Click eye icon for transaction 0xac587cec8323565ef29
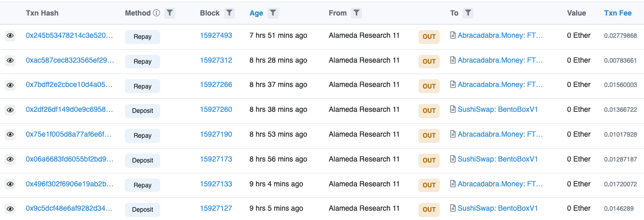This screenshot has width=644, height=220. [10, 61]
